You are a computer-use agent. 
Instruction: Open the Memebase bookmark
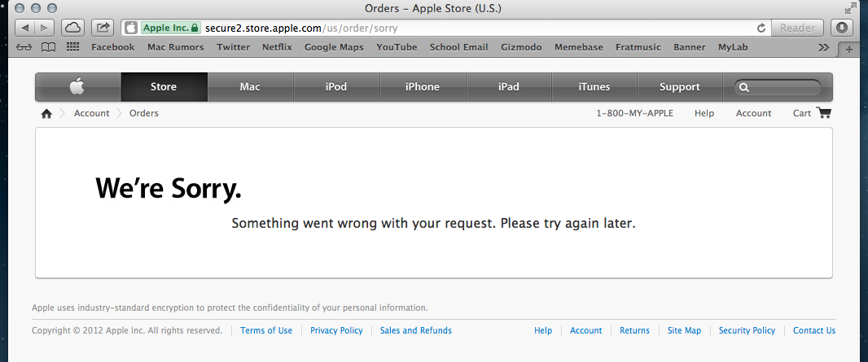pyautogui.click(x=579, y=47)
